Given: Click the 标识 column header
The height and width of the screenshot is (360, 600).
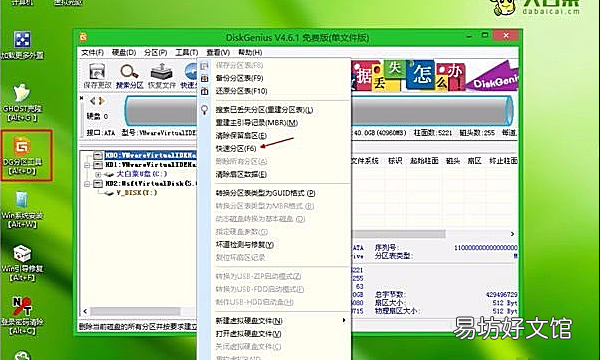Looking at the screenshot, I should tap(395, 161).
